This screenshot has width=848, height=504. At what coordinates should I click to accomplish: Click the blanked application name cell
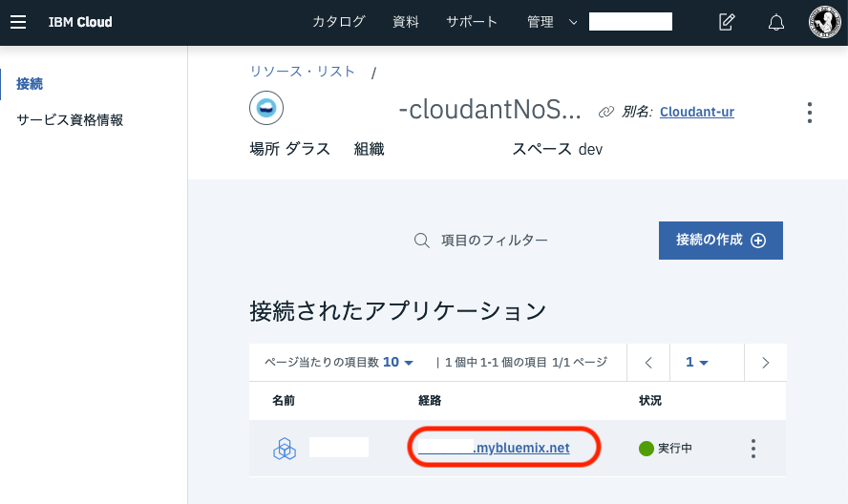[339, 448]
